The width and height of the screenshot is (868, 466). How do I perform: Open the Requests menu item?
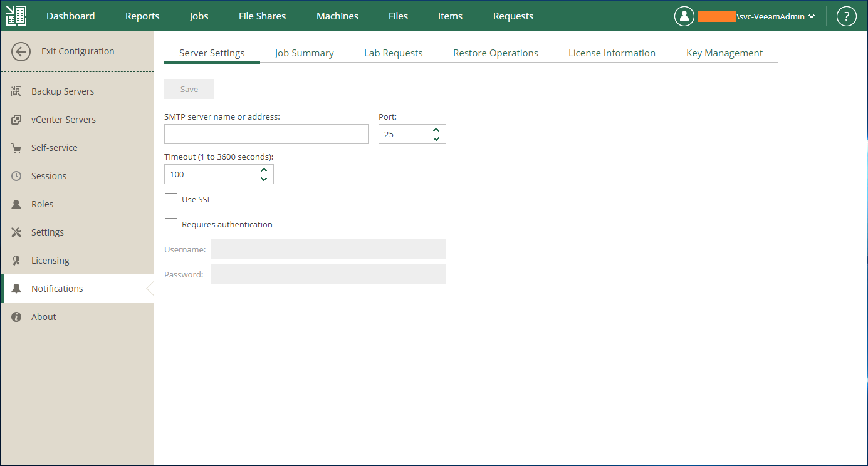513,16
